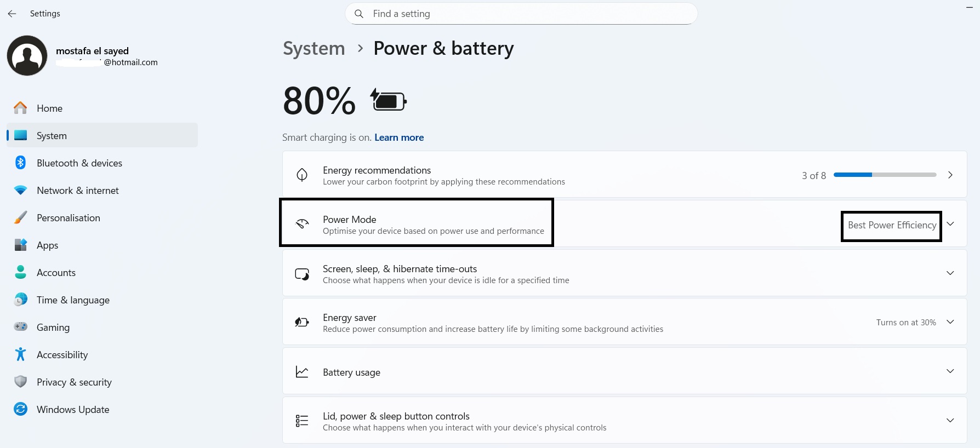Expand the Energy saver section
Viewport: 980px width, 448px height.
point(950,322)
